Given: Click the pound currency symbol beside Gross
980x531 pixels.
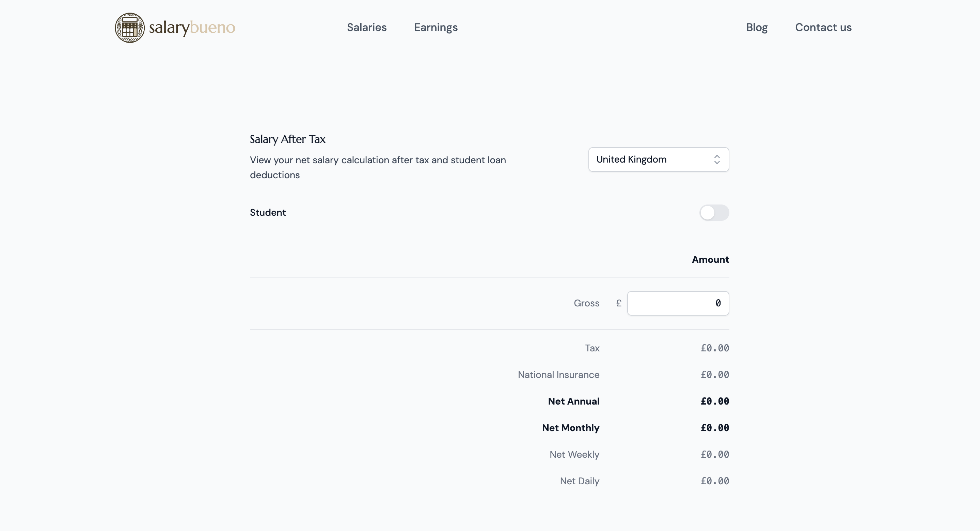Looking at the screenshot, I should pos(619,303).
